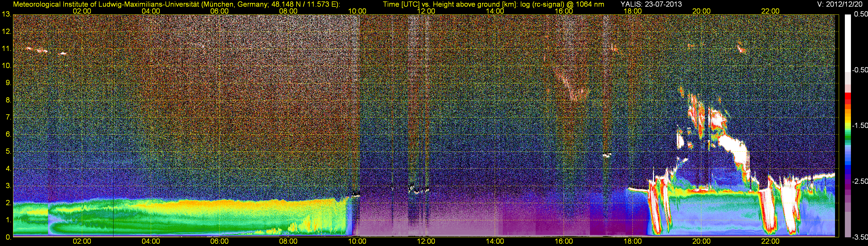This screenshot has height=246, width=868.
Task: Click the 5 km height axis label
Action: point(8,152)
